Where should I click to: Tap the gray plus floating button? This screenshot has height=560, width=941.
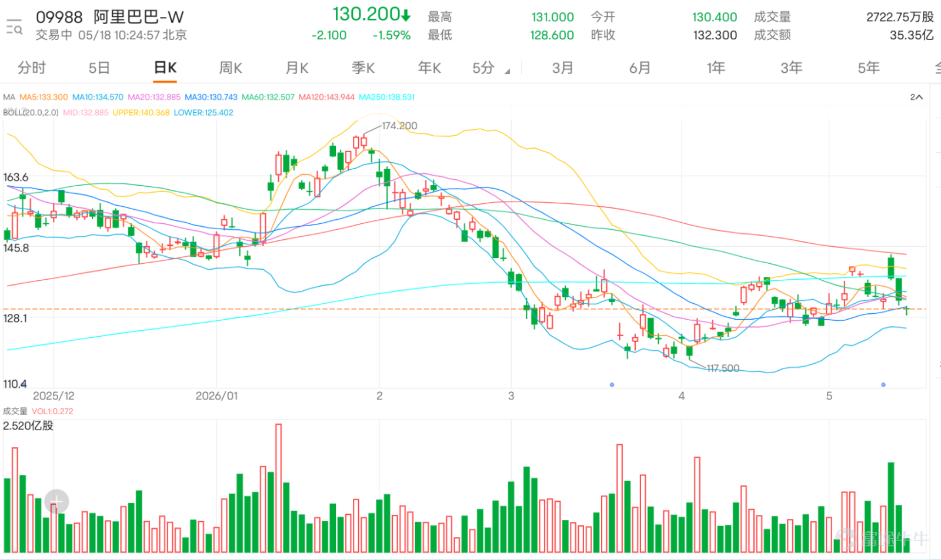click(56, 501)
